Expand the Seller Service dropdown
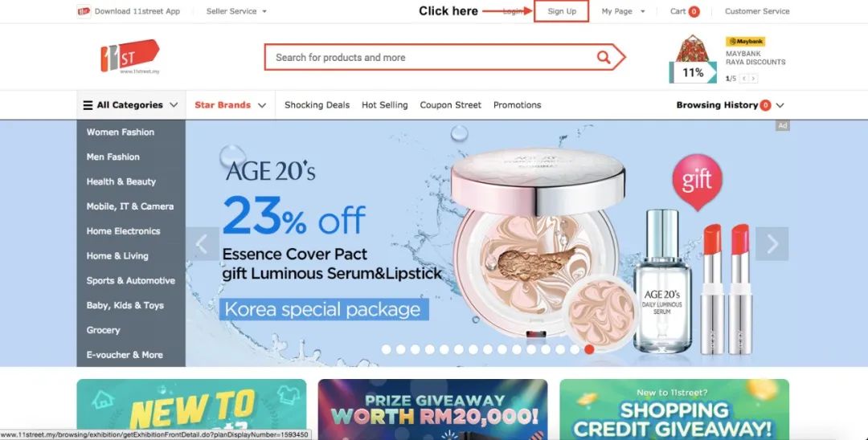This screenshot has width=868, height=440. tap(236, 11)
